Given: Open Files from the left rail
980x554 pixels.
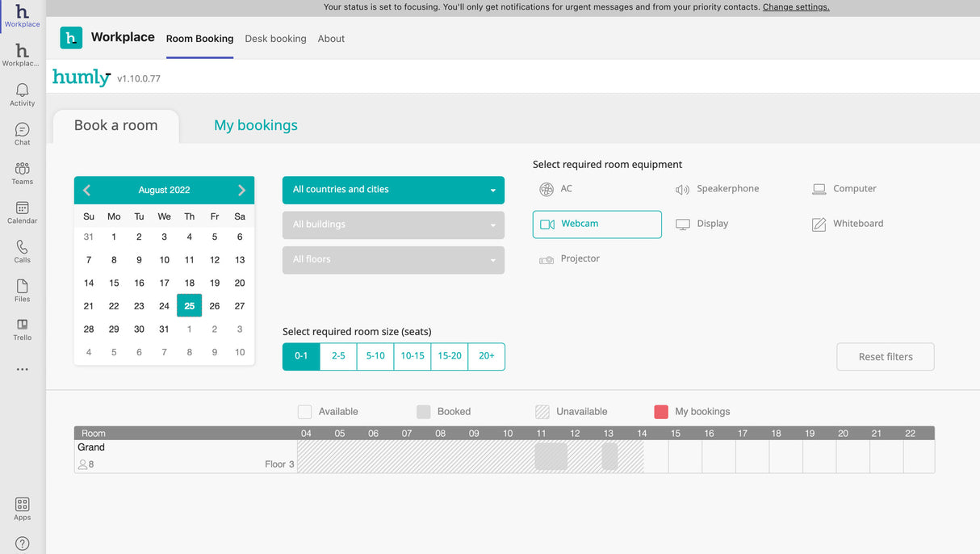Looking at the screenshot, I should pyautogui.click(x=23, y=291).
